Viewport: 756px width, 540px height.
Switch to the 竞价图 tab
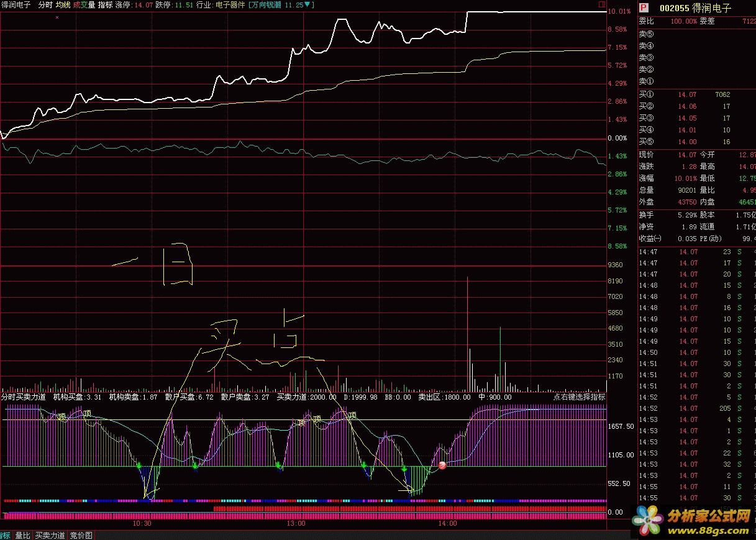81,535
